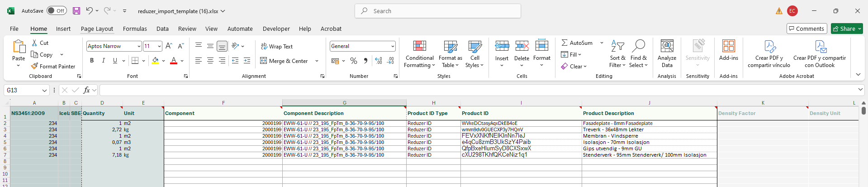
Task: Click the Copy button
Action: point(42,54)
